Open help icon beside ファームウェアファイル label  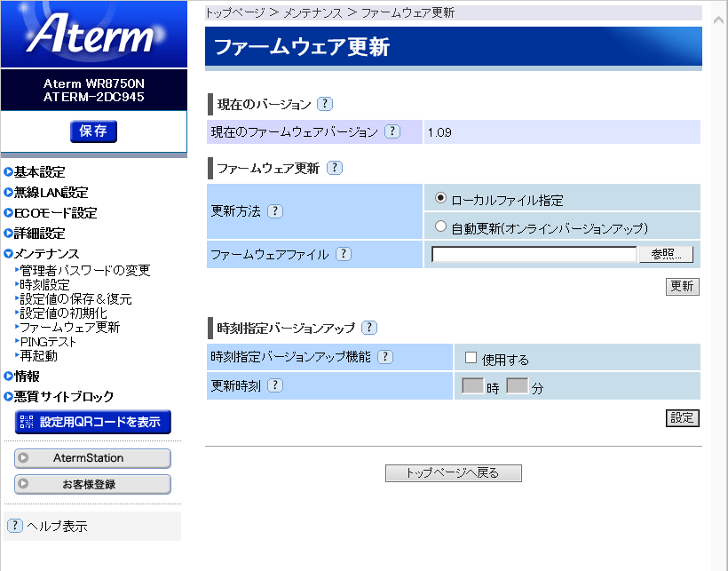[x=344, y=254]
